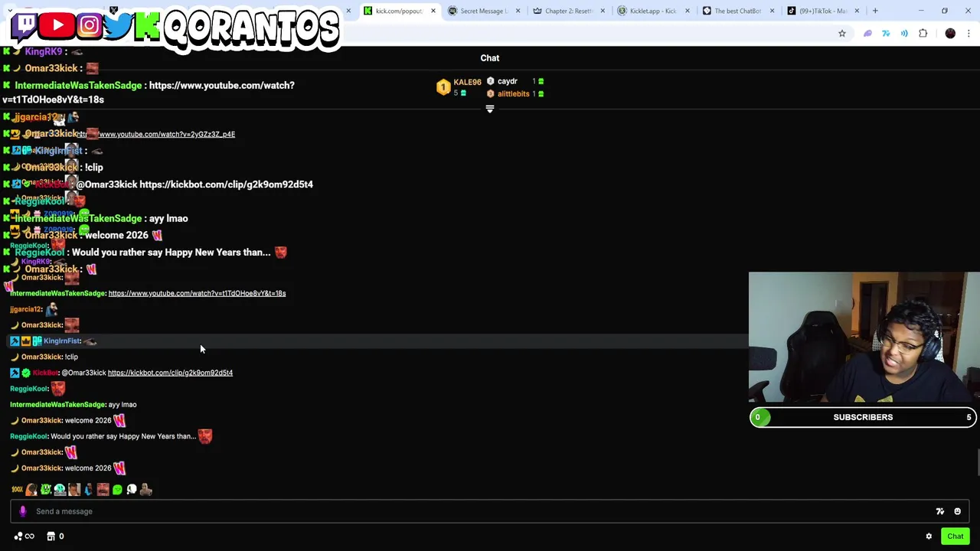This screenshot has height=551, width=980.
Task: Open the Extensions puzzle icon
Action: click(x=923, y=34)
